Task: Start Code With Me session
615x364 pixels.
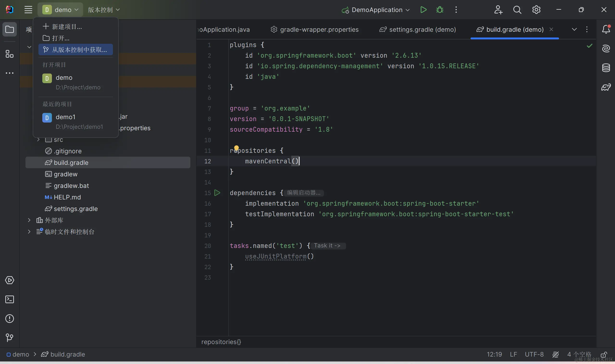Action: (498, 10)
